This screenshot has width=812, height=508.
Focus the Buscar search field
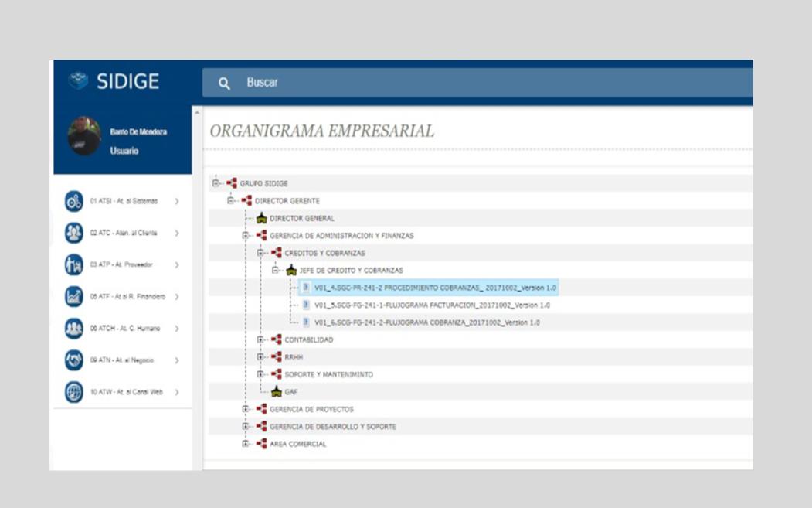click(477, 83)
